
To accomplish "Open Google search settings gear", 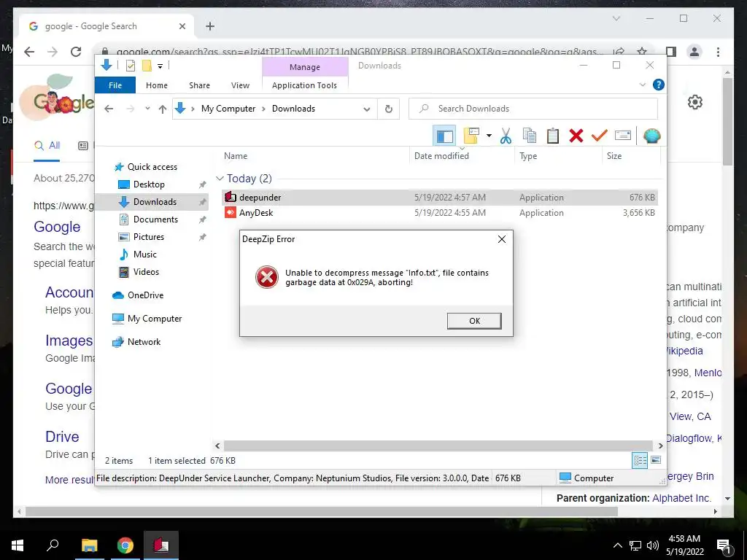I will [x=695, y=102].
